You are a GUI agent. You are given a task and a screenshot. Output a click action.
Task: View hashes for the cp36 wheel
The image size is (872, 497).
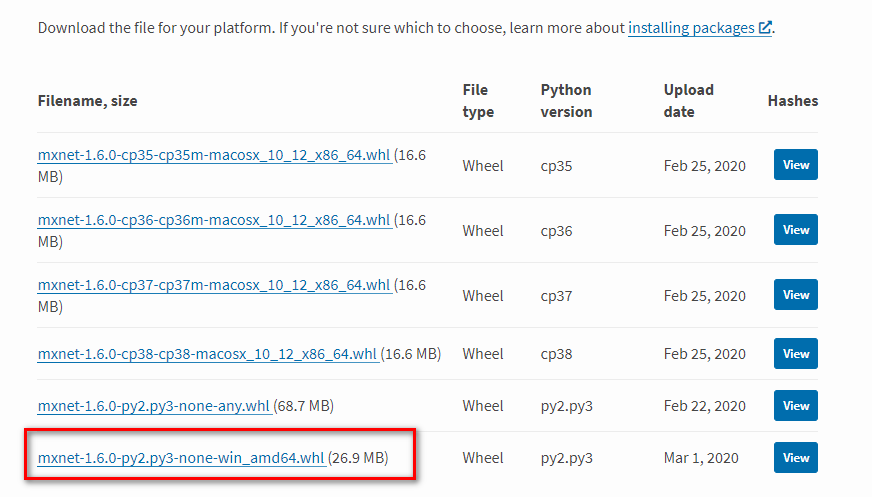point(796,230)
